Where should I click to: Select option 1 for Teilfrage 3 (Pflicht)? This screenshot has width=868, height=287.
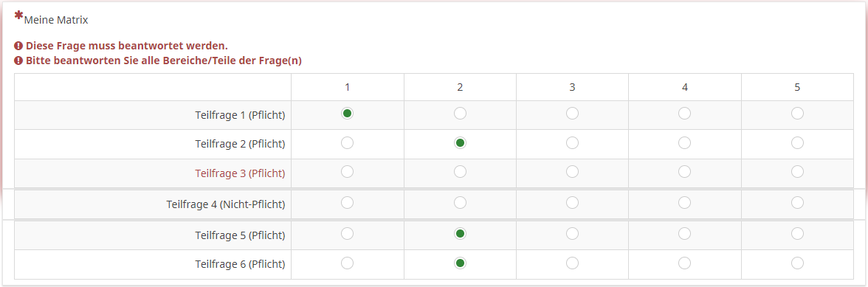click(x=347, y=171)
